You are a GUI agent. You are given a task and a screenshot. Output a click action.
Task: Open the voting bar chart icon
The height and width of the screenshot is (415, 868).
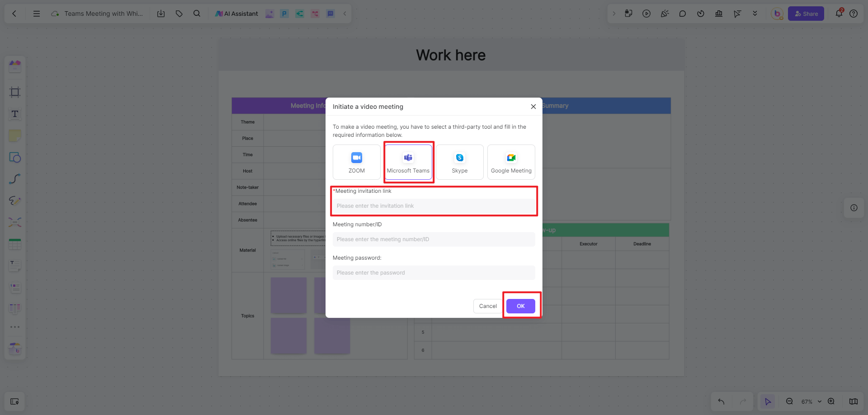click(719, 14)
